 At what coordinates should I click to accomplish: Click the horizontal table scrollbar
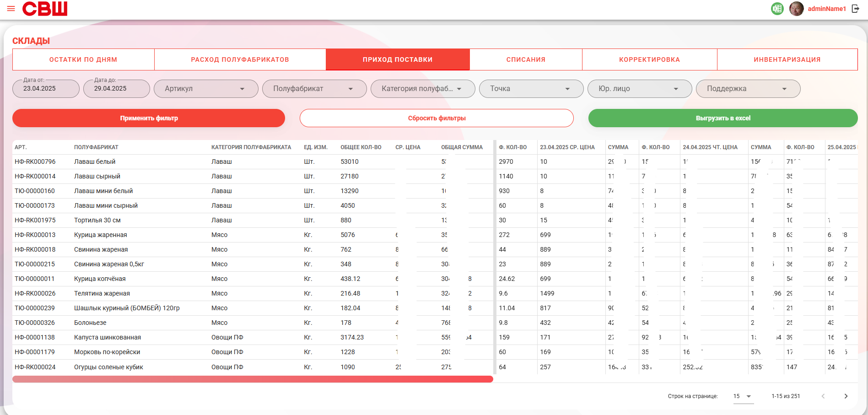(253, 379)
